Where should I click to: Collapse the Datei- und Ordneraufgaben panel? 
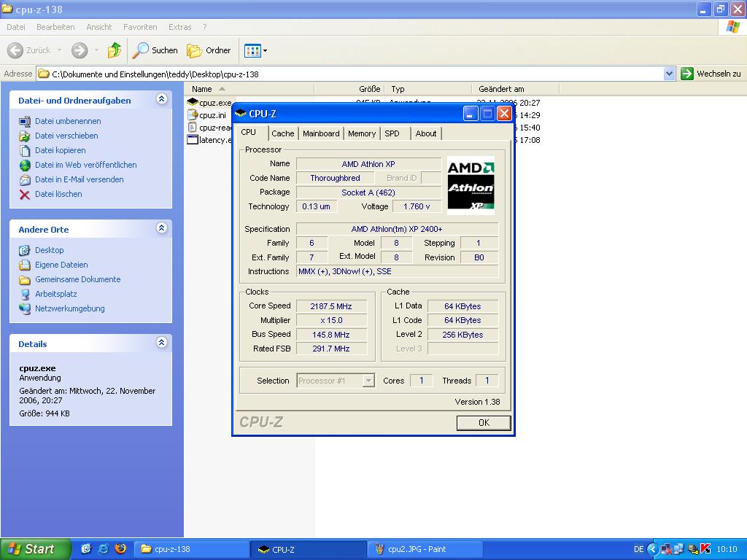161,100
